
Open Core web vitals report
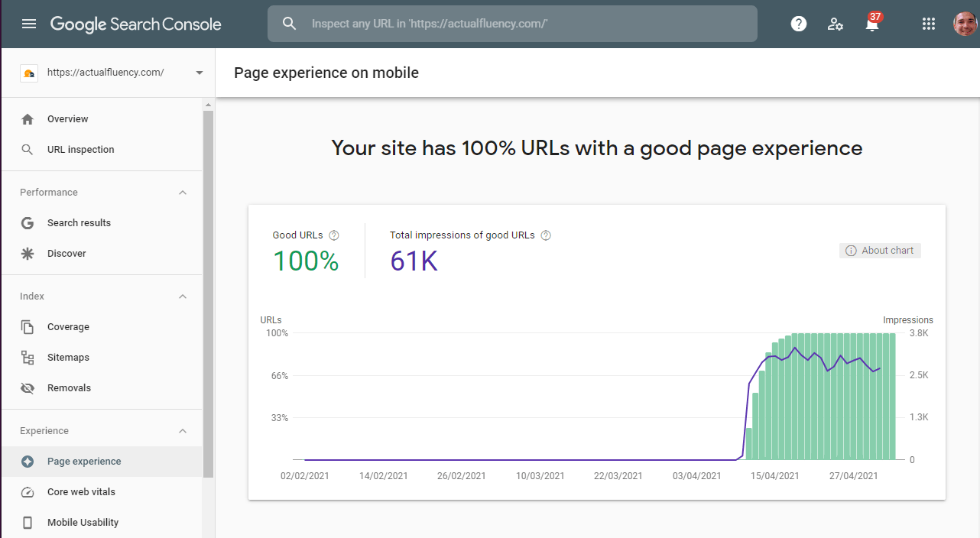pos(102,492)
